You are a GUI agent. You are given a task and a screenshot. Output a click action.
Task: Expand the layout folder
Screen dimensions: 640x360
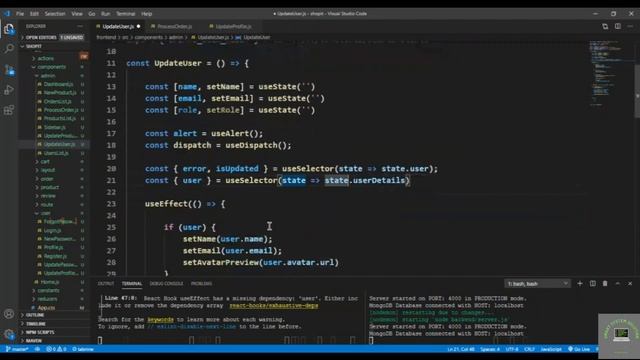coord(48,170)
